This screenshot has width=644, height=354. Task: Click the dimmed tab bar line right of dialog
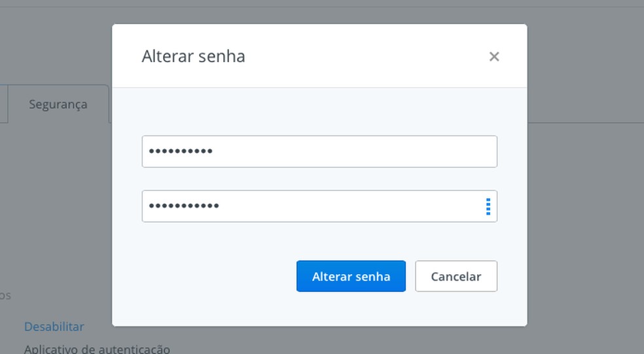point(585,122)
